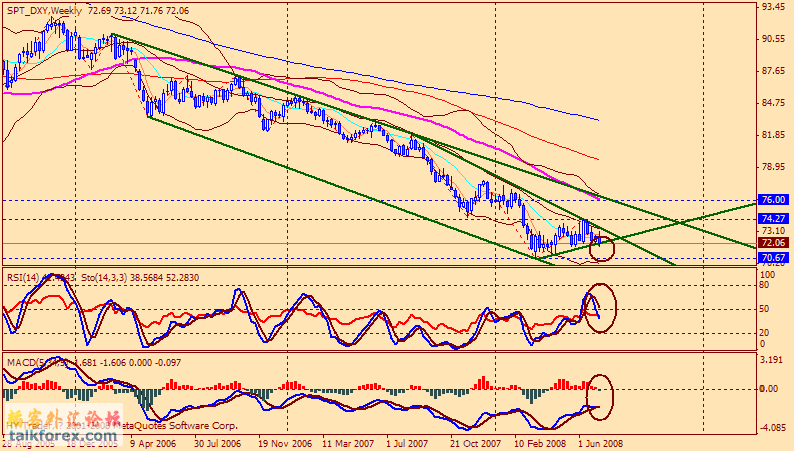Click the 3.191 MACD axis value
The image size is (794, 451).
[x=769, y=360]
